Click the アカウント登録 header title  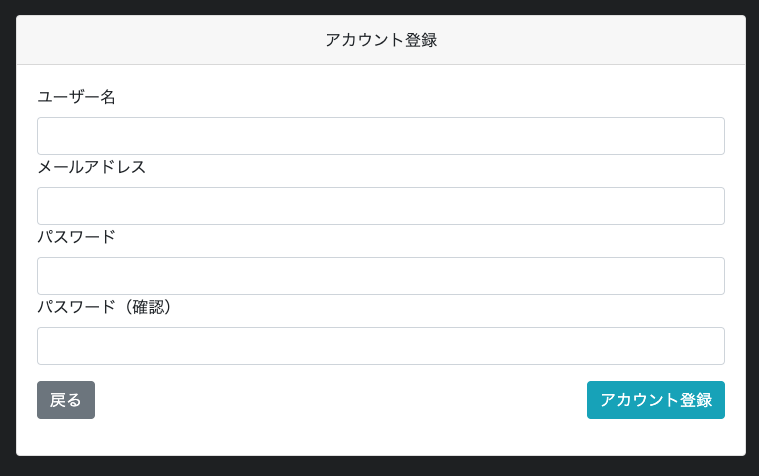coord(381,40)
